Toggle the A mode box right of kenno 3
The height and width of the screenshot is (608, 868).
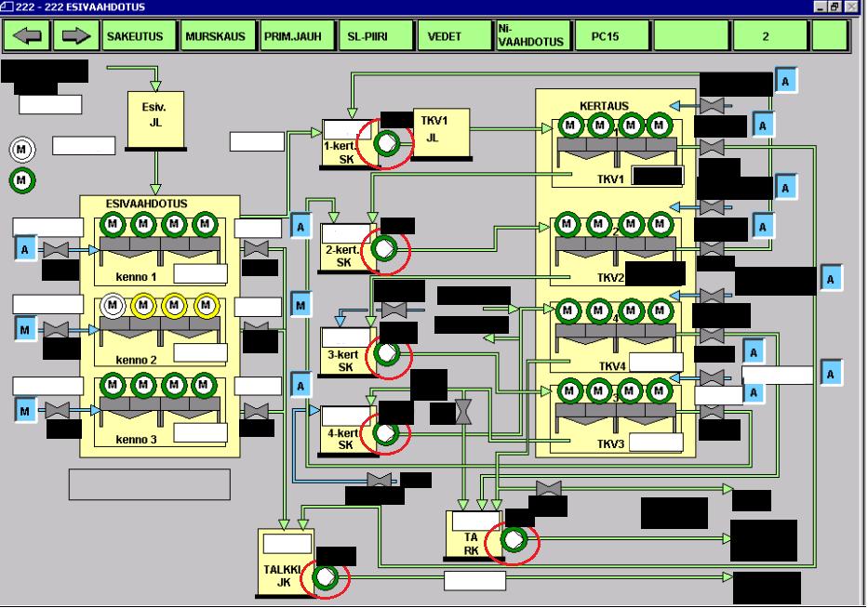(x=300, y=386)
